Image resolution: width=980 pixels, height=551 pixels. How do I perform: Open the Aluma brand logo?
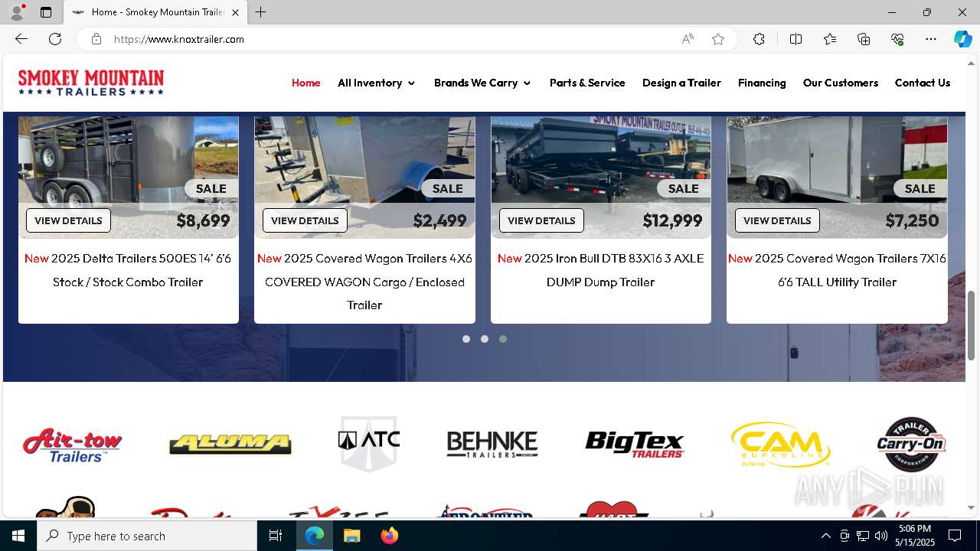(230, 444)
